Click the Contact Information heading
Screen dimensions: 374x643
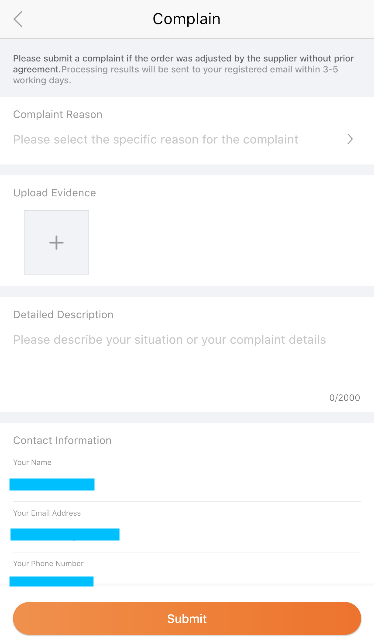62,440
